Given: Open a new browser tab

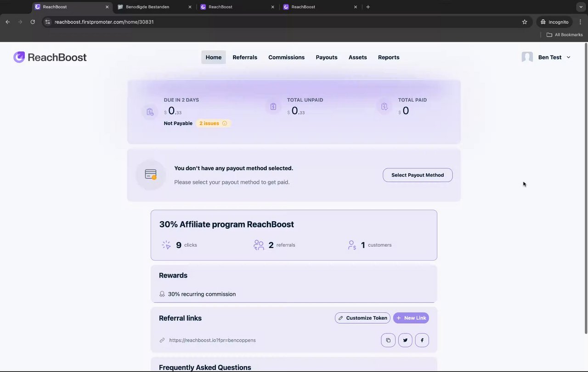Looking at the screenshot, I should tap(368, 7).
